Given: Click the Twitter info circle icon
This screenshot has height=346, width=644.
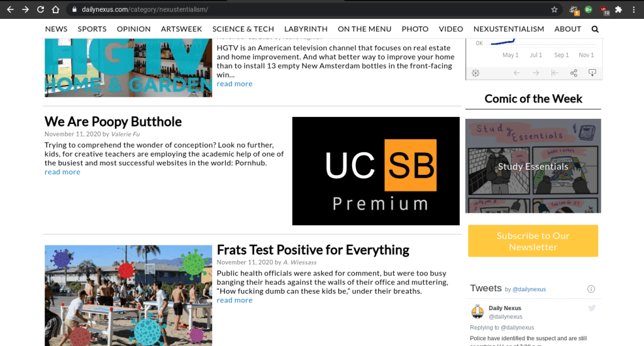Looking at the screenshot, I should [591, 289].
